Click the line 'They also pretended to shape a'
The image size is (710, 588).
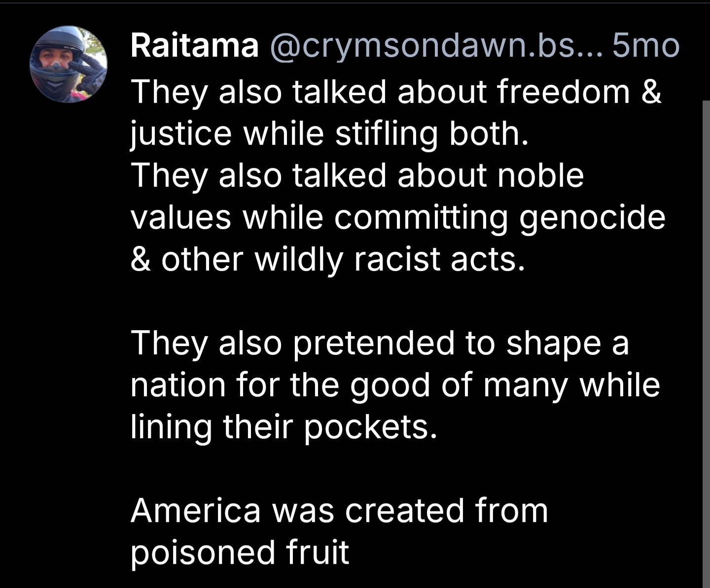tap(380, 343)
